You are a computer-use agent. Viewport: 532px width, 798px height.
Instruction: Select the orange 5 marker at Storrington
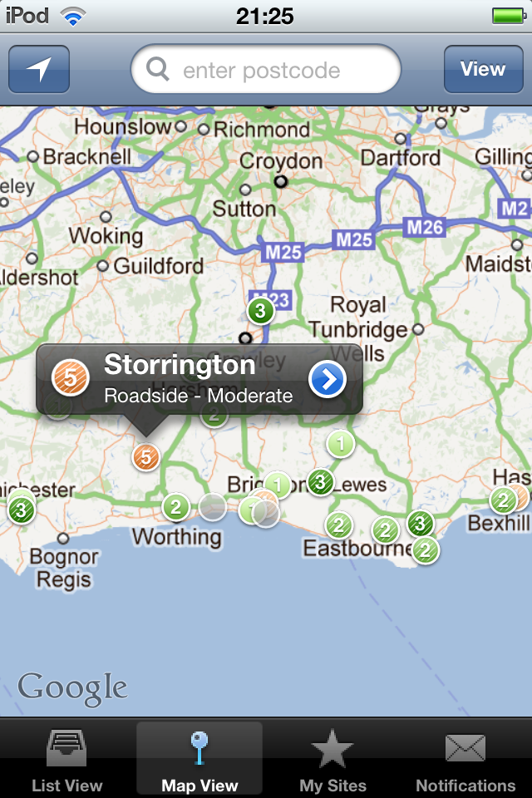coord(146,457)
